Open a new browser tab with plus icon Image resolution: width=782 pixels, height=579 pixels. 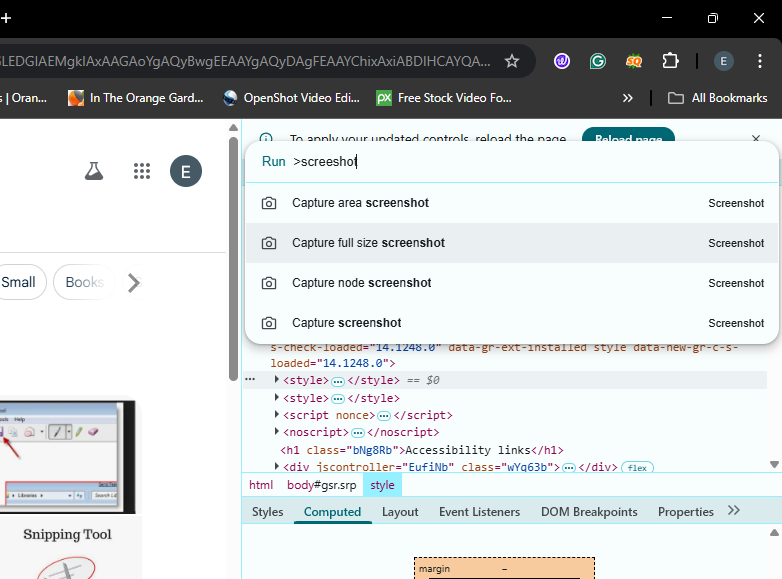[x=6, y=18]
